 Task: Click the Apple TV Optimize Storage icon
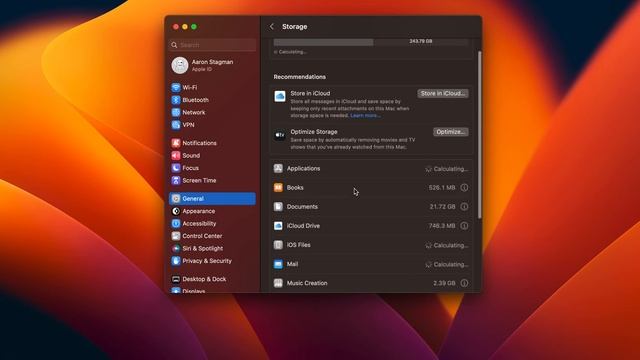(x=280, y=135)
